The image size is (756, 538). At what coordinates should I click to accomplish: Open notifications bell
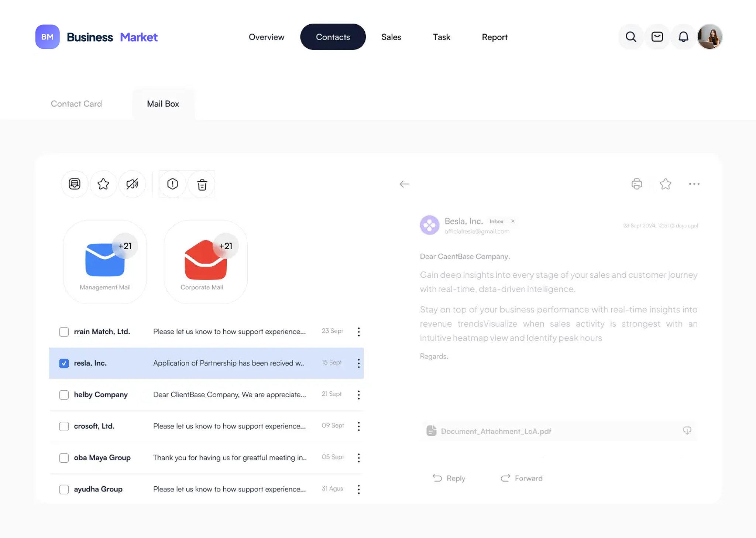683,37
